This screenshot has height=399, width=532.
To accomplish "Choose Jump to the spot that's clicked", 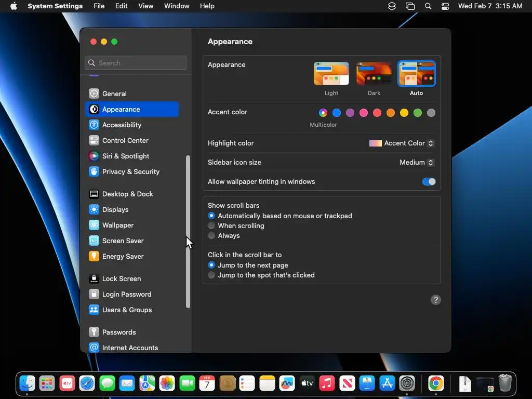I will pyautogui.click(x=211, y=275).
